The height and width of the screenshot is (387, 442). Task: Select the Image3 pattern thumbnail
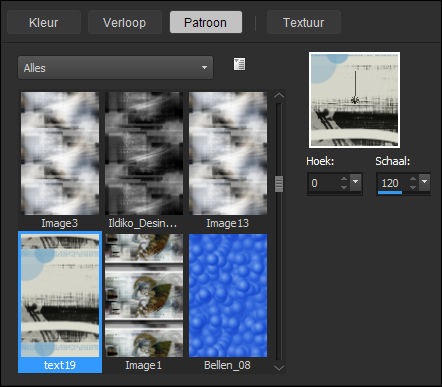tap(60, 153)
